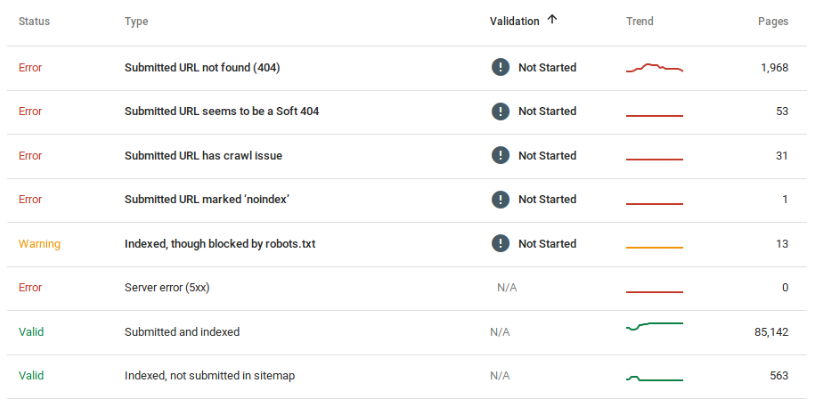Viewport: 814px width, 401px height.
Task: Open the orange trend sparkline for robots.txt warning
Action: (655, 248)
